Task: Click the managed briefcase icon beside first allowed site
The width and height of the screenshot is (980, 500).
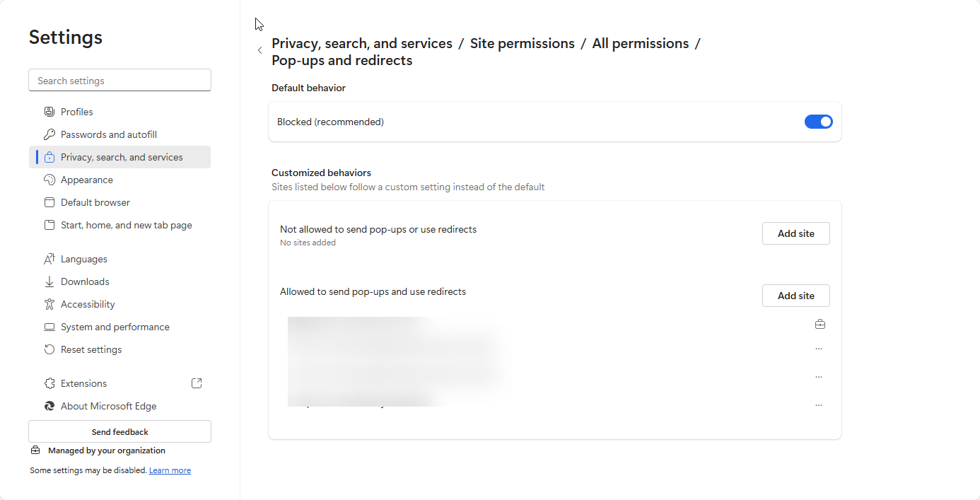Action: coord(819,324)
